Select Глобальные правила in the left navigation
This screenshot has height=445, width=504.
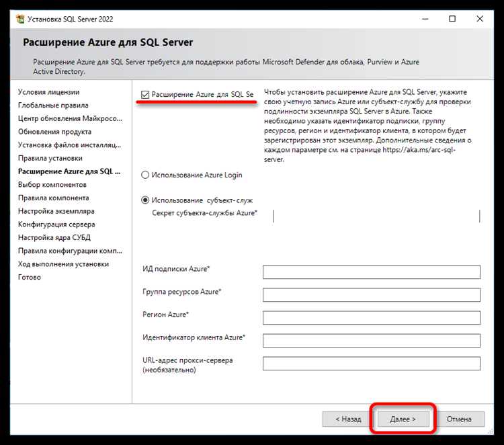click(53, 106)
